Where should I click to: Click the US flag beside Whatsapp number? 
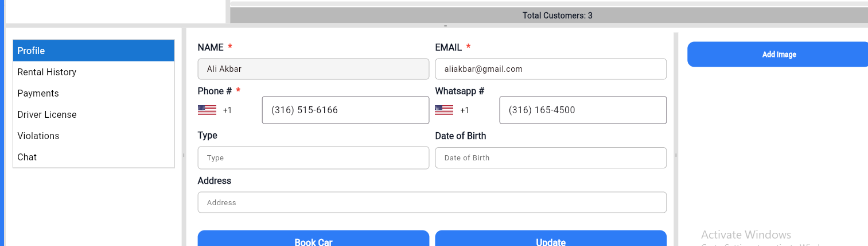tap(444, 110)
